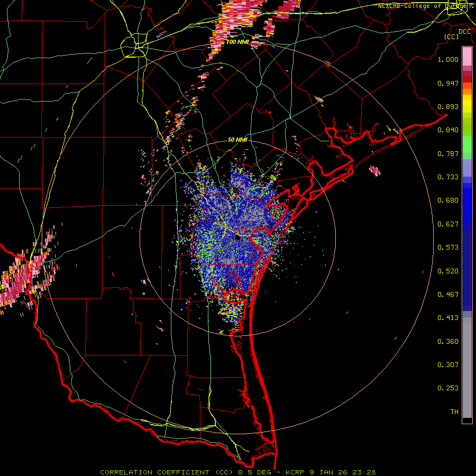The image size is (476, 476).
Task: Pick the light pink swatch on the color bar
Action: point(467,57)
